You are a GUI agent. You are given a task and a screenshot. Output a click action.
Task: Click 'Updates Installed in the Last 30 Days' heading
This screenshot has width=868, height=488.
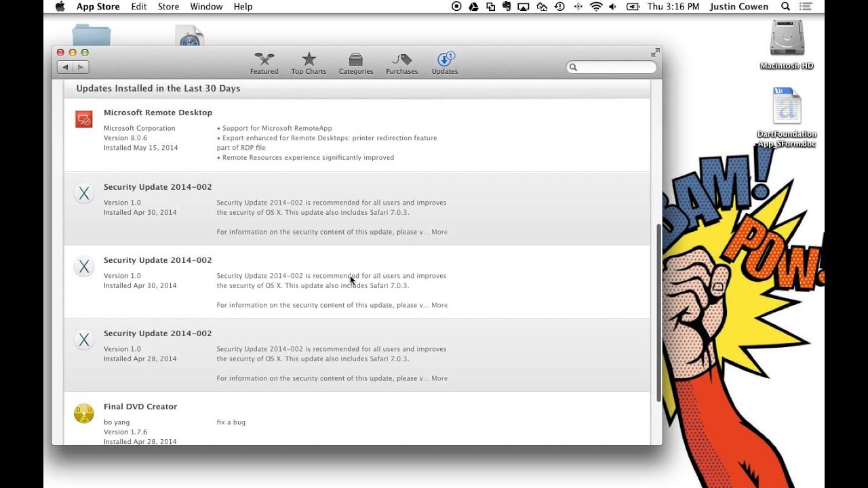coord(158,89)
